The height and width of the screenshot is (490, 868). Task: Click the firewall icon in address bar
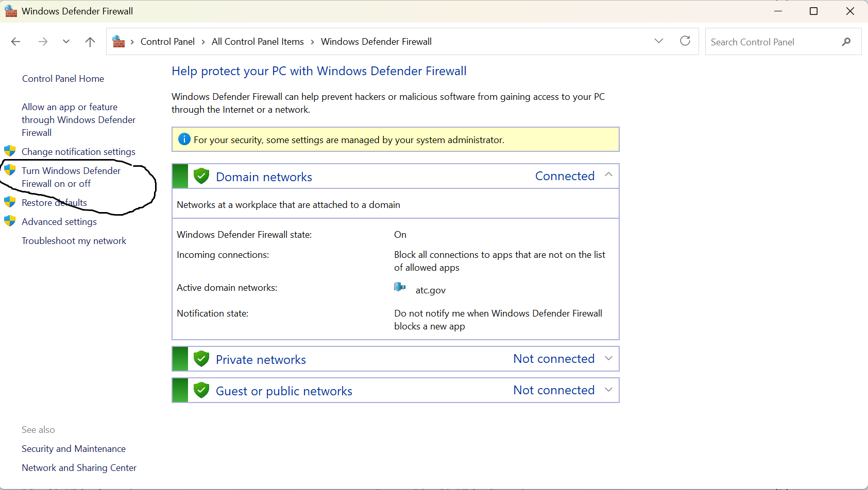[x=118, y=41]
